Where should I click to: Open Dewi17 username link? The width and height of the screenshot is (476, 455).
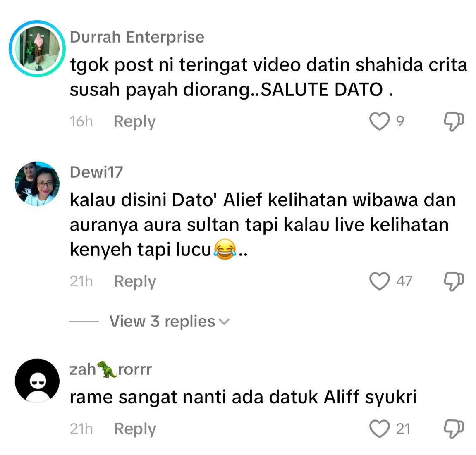[96, 172]
